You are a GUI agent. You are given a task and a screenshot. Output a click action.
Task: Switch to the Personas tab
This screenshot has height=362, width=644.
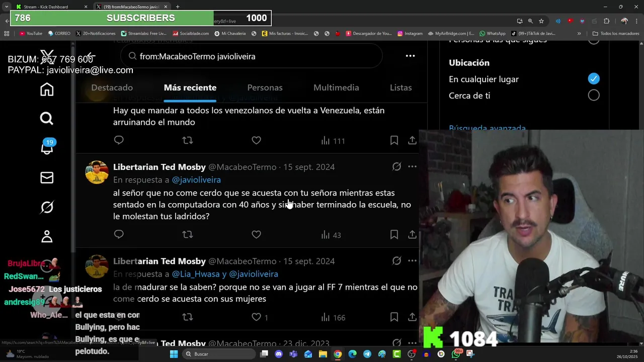pos(265,87)
